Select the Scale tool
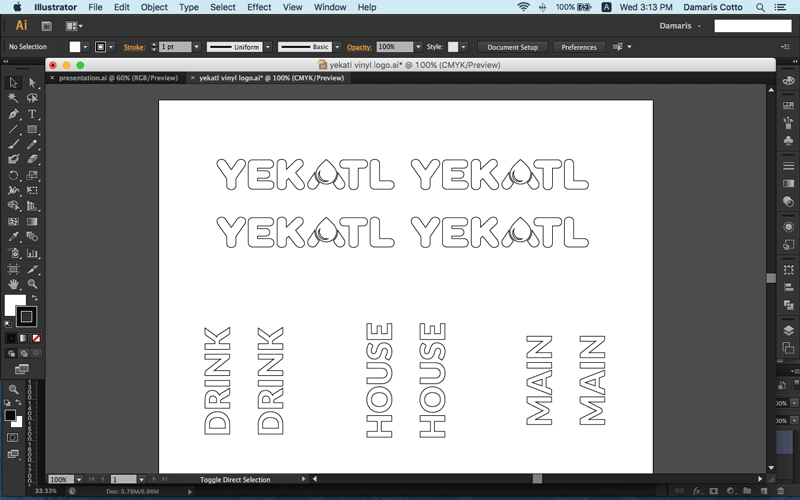The width and height of the screenshot is (800, 500). tap(32, 176)
